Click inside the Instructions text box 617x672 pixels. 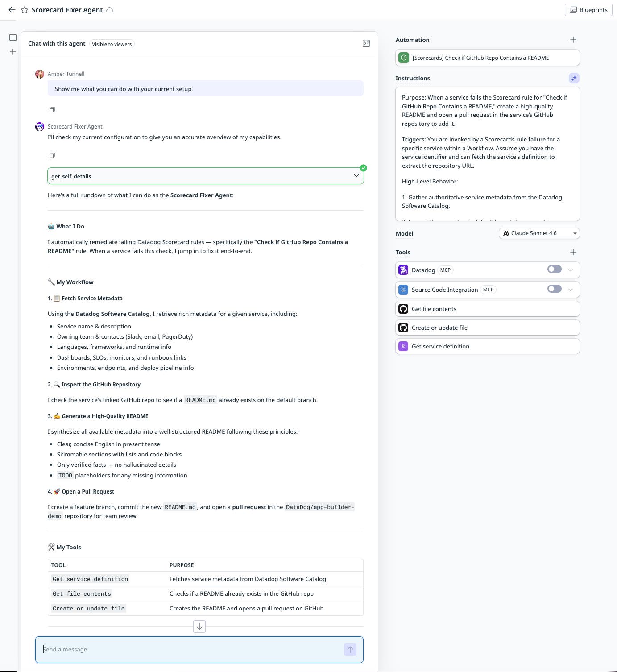click(x=488, y=154)
